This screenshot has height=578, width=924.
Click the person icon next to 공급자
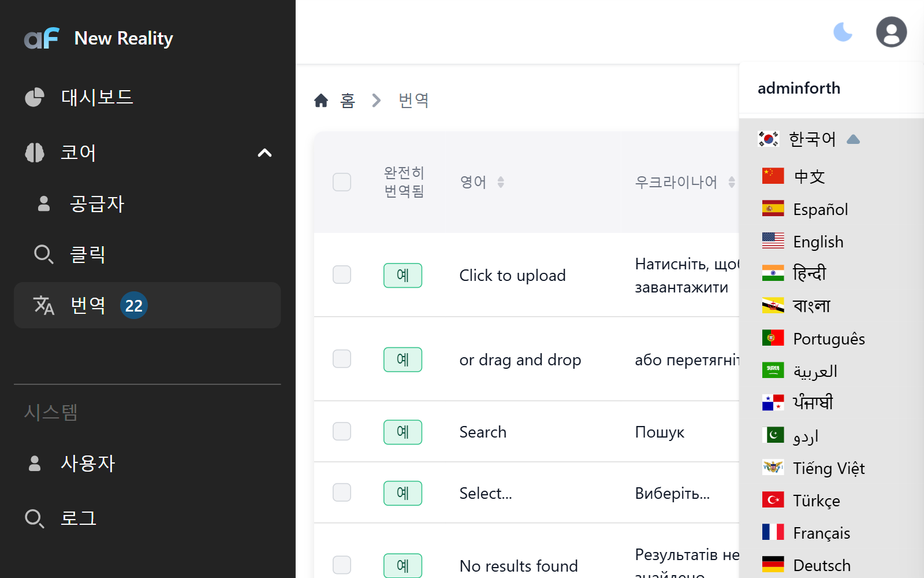pos(43,203)
